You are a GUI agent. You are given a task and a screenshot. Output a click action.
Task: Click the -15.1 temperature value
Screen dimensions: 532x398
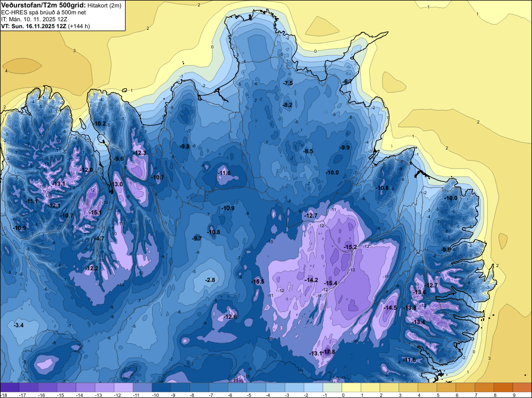coord(95,212)
